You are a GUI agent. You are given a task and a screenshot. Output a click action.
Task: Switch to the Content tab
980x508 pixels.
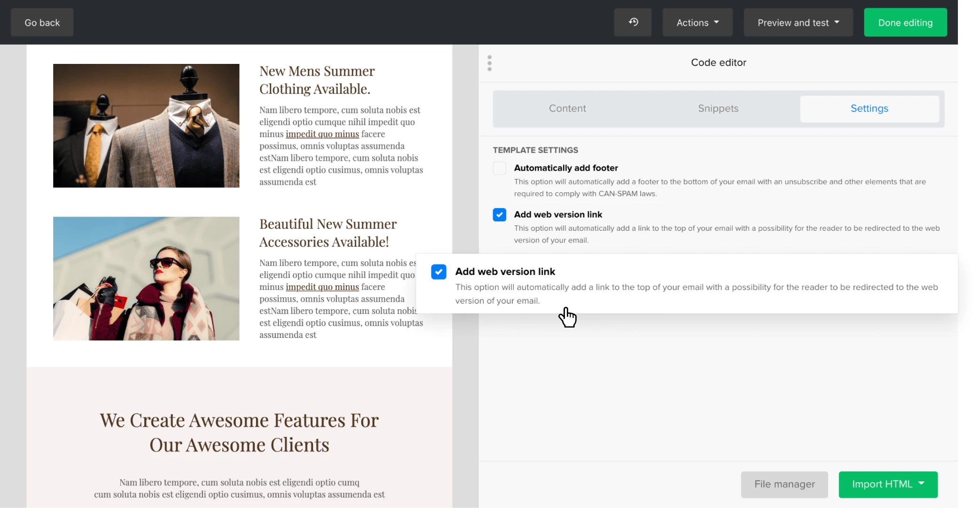click(567, 109)
